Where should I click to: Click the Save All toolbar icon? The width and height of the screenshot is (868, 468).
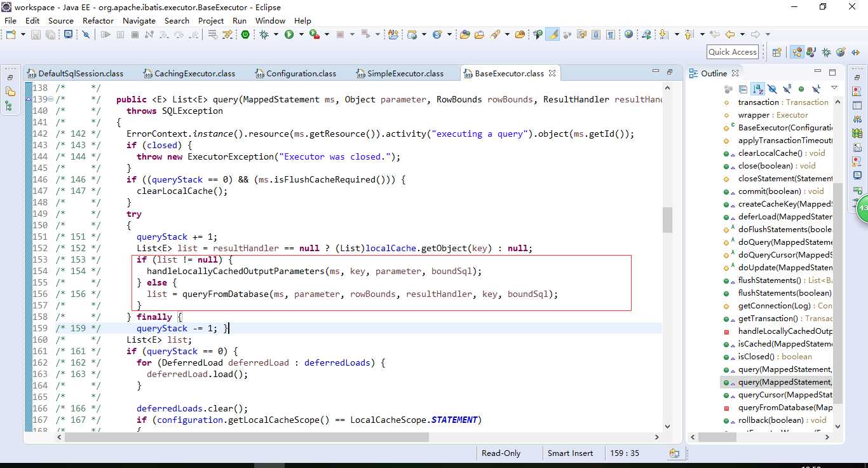point(50,34)
